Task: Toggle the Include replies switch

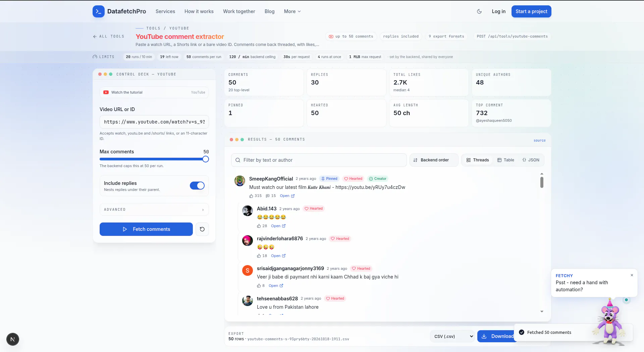Action: pyautogui.click(x=197, y=186)
